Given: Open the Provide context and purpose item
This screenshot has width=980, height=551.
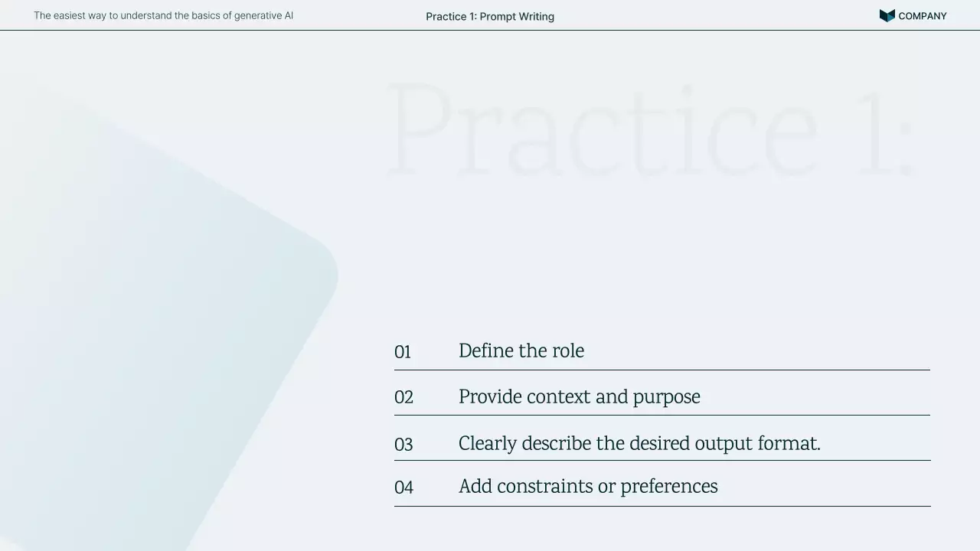Looking at the screenshot, I should 579,396.
